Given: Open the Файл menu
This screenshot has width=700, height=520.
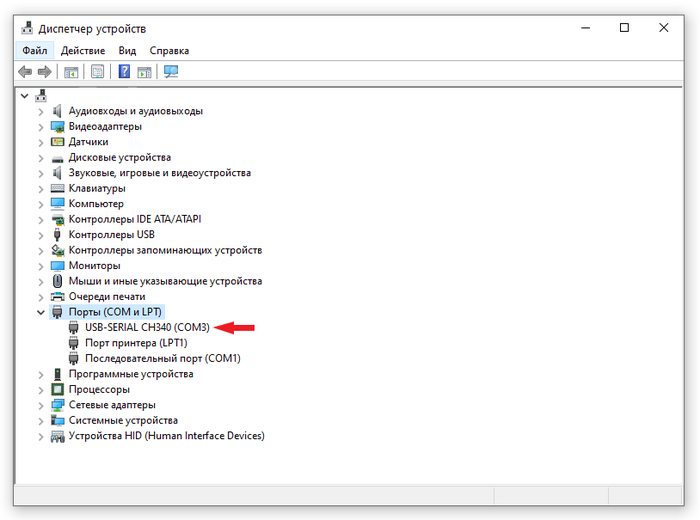Looking at the screenshot, I should [x=35, y=50].
